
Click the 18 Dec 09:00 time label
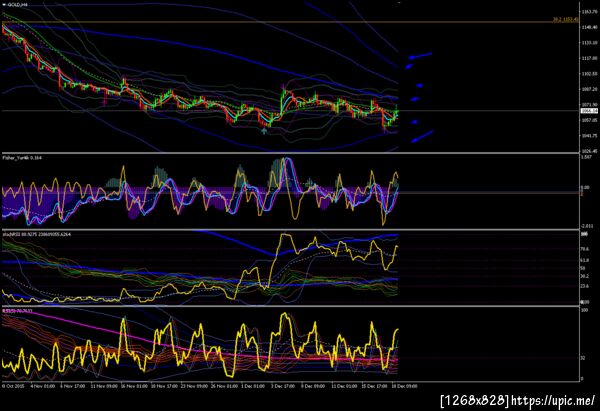pyautogui.click(x=404, y=386)
